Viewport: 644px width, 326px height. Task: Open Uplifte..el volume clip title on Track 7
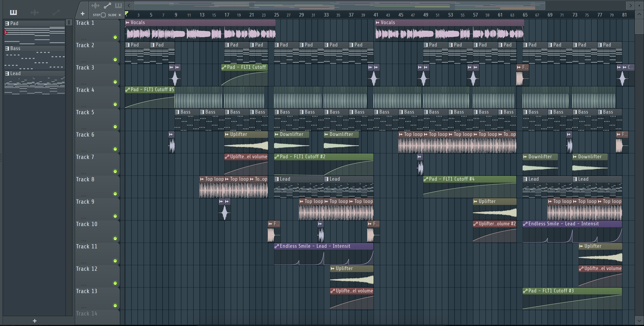coord(246,157)
